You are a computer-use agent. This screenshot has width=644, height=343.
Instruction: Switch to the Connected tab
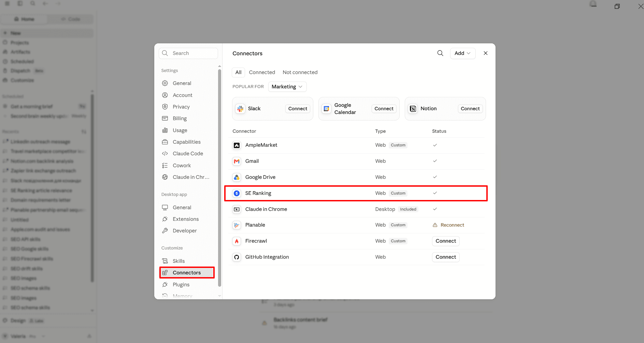262,72
